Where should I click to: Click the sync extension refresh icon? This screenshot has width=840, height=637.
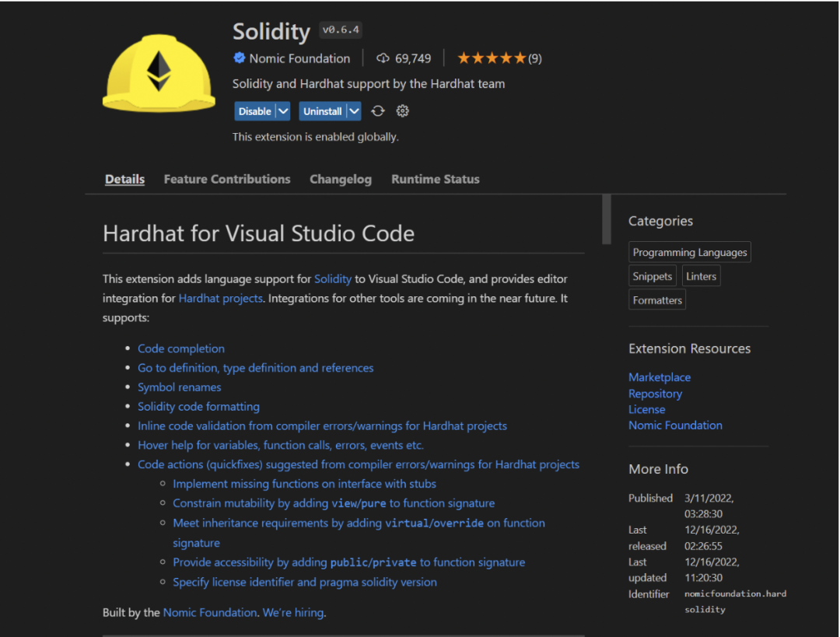[378, 111]
